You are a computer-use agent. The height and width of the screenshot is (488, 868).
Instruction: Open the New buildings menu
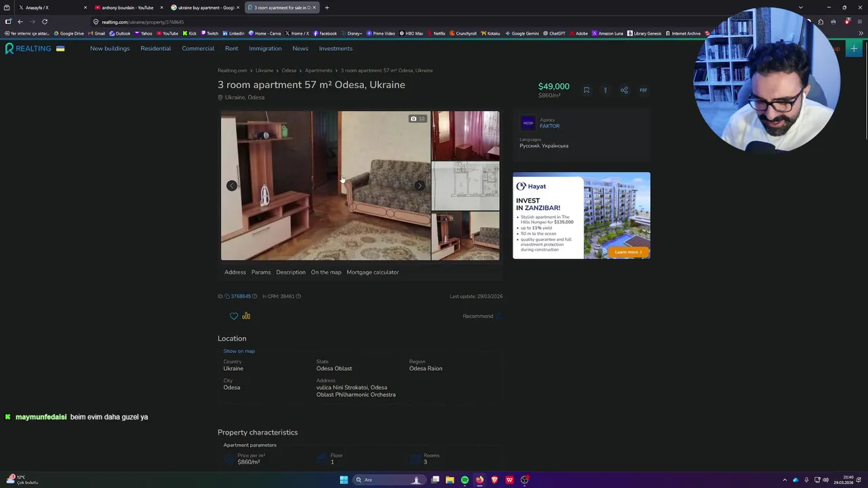[110, 49]
